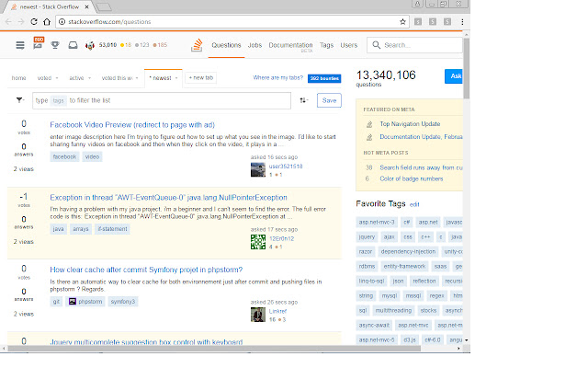Screen dimensions: 588x368
Task: Click the first browser extension icon
Action: [418, 22]
